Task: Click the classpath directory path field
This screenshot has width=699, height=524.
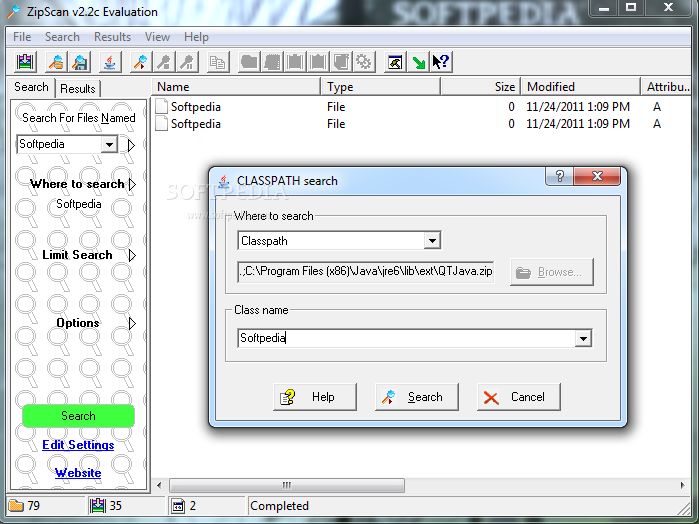Action: point(366,272)
